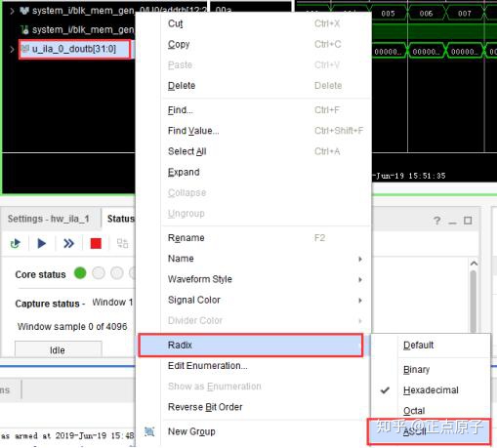The height and width of the screenshot is (448, 497).
Task: Set radix to ASCII
Action: 429,431
